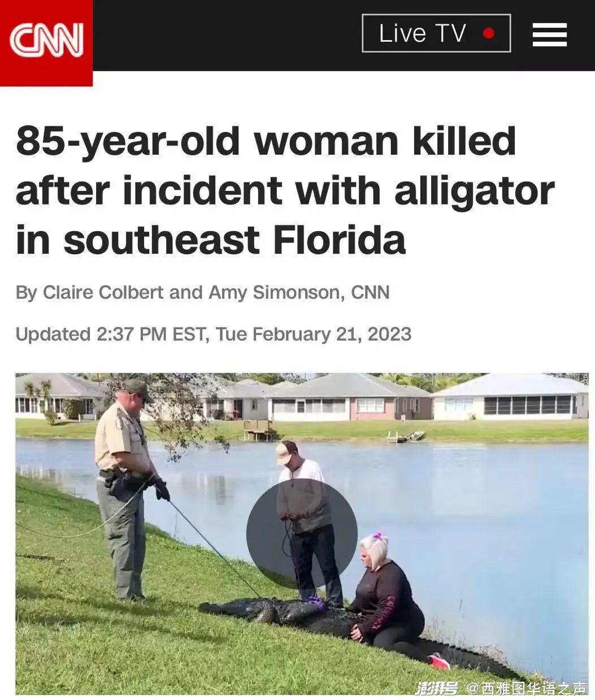Click the CNN logo

pyautogui.click(x=46, y=41)
